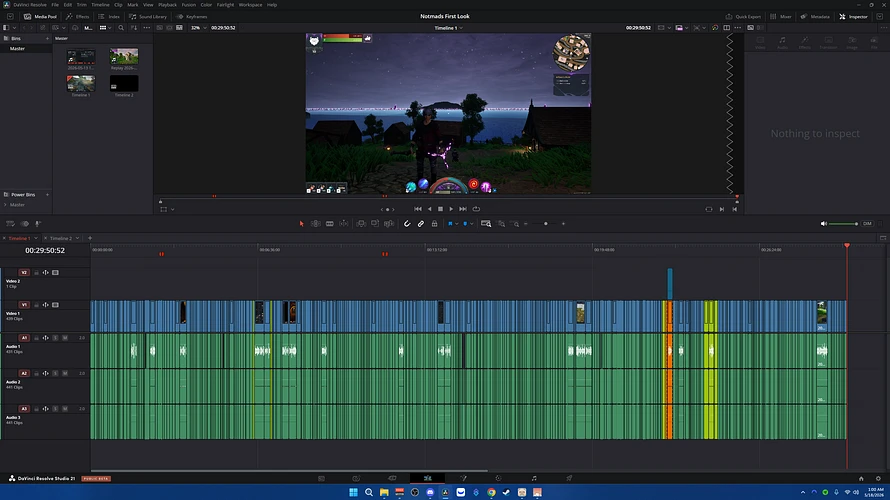Viewport: 890px width, 500px height.
Task: Toggle the DIM audio button
Action: tap(867, 224)
